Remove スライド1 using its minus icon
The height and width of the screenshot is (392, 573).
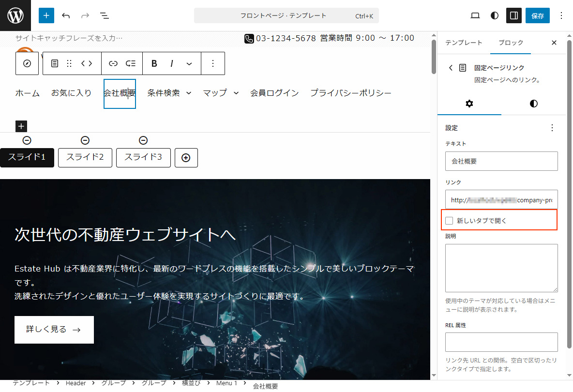point(27,140)
